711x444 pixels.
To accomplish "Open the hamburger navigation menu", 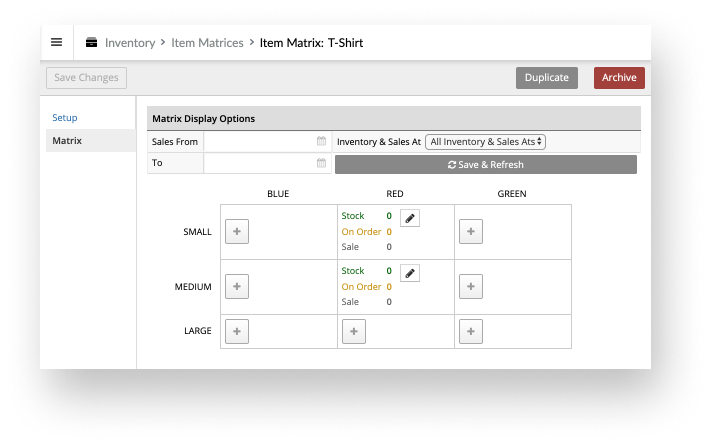I will (x=56, y=42).
